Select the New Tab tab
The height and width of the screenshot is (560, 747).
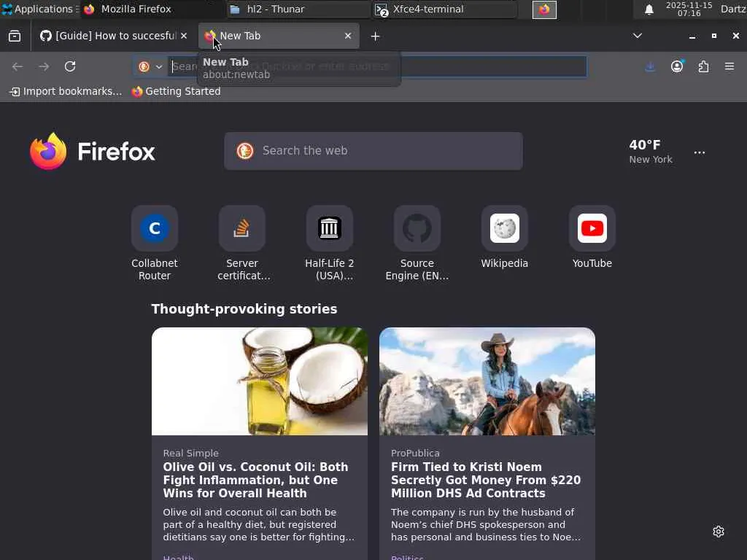(x=279, y=36)
